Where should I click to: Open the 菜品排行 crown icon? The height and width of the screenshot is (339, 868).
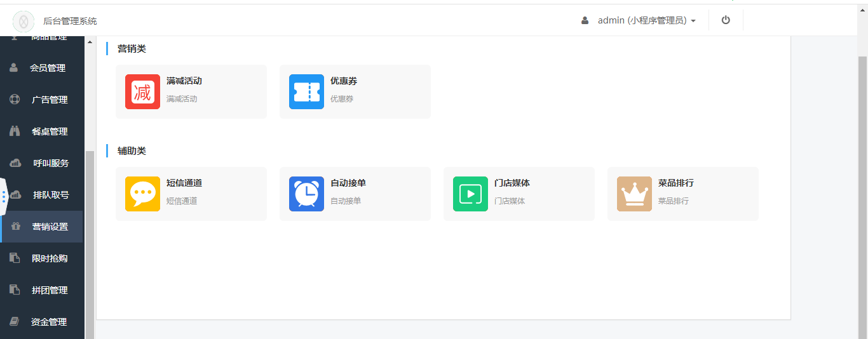[634, 194]
